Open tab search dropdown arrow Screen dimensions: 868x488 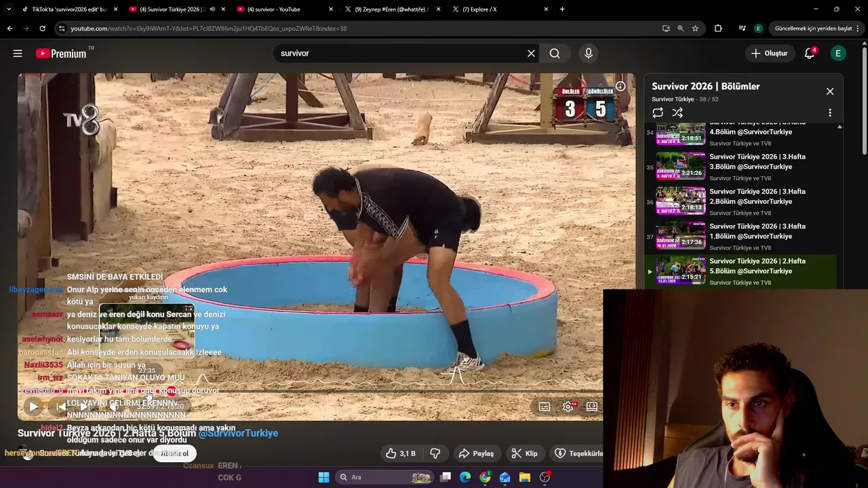point(9,9)
